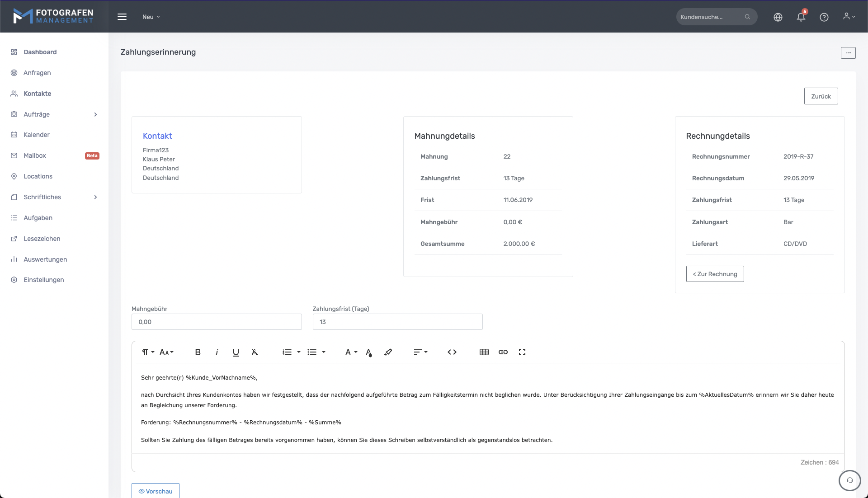Screen dimensions: 868x498
Task: Open the notifications bell
Action: coord(801,17)
